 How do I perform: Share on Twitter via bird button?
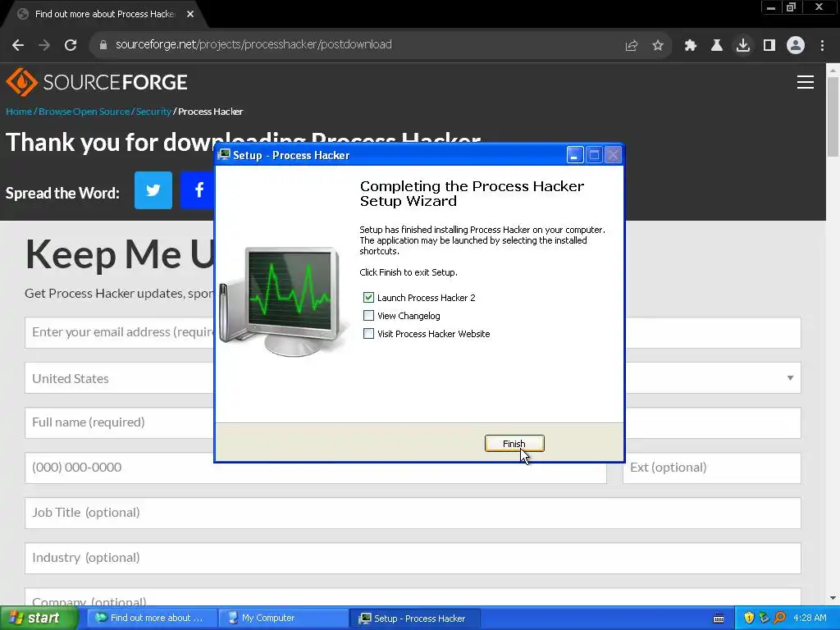coord(153,190)
